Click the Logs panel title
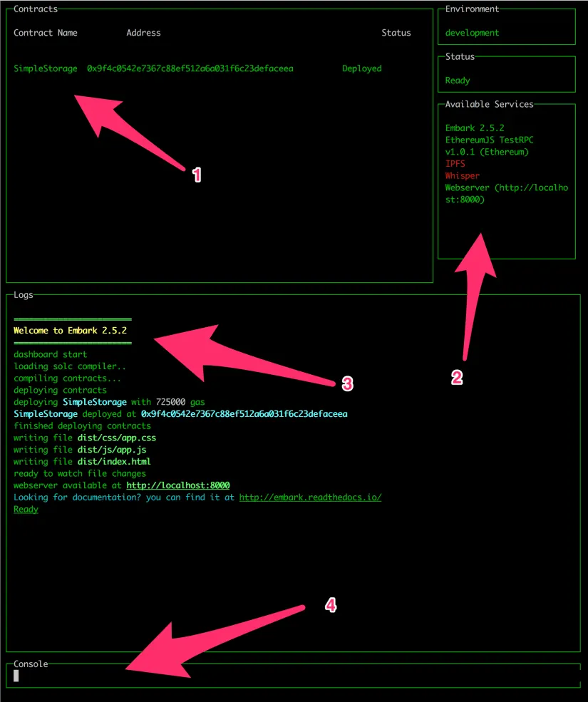The width and height of the screenshot is (588, 702). tap(24, 295)
